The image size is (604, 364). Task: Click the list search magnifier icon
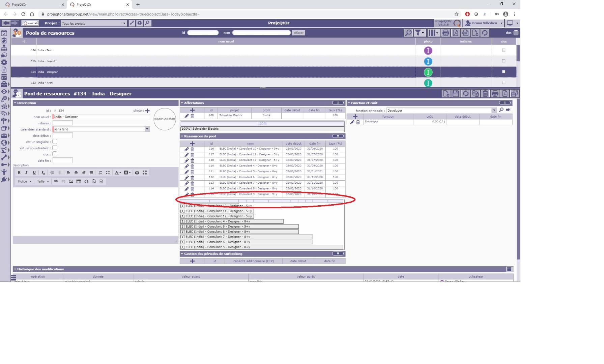coord(408,33)
